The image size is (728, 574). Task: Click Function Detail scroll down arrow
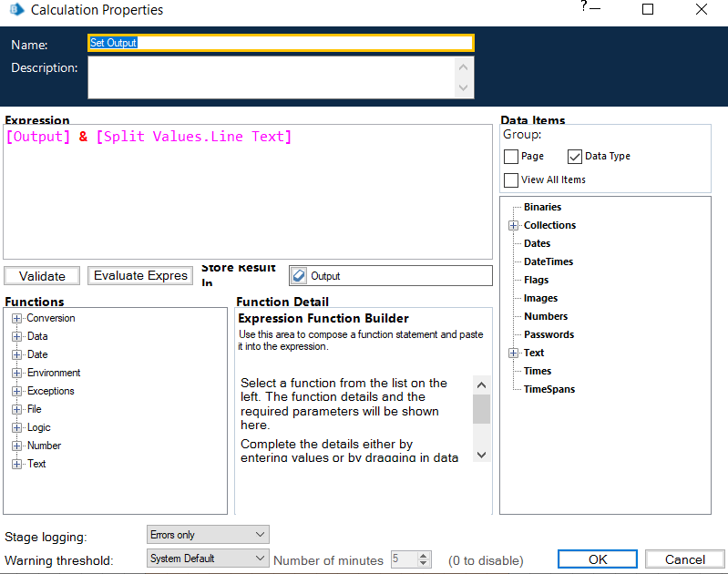481,454
